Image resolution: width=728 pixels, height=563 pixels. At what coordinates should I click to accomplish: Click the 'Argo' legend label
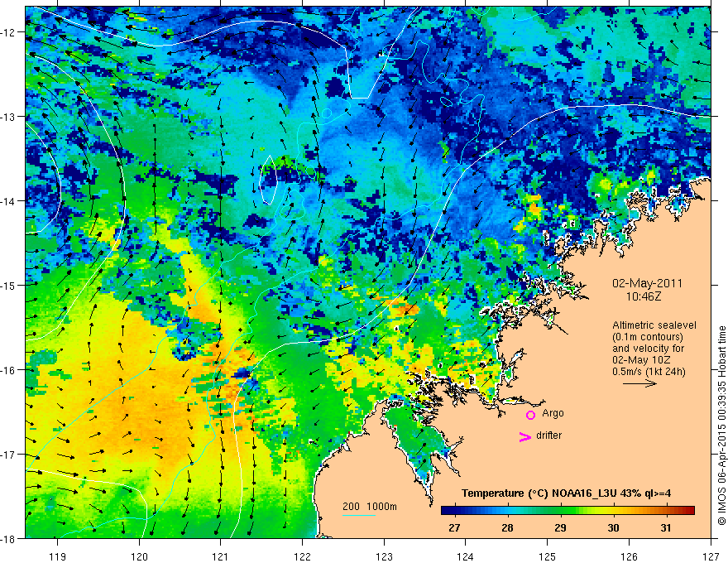click(553, 413)
